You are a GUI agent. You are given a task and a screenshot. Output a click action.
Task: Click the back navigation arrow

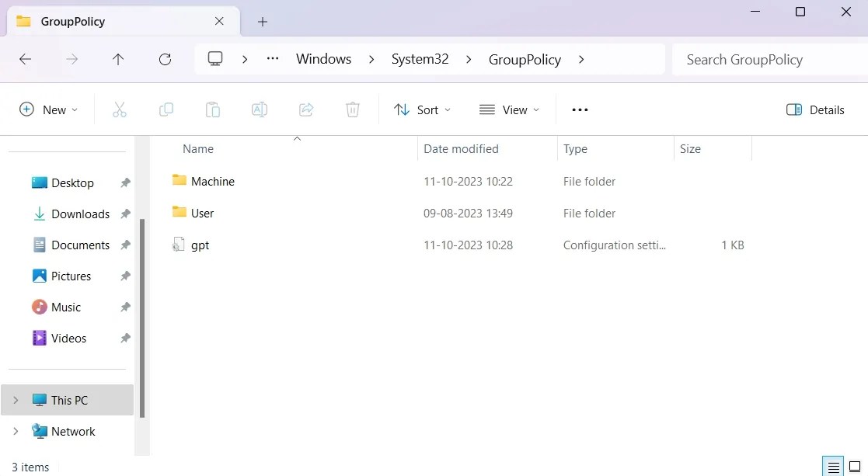(x=24, y=59)
